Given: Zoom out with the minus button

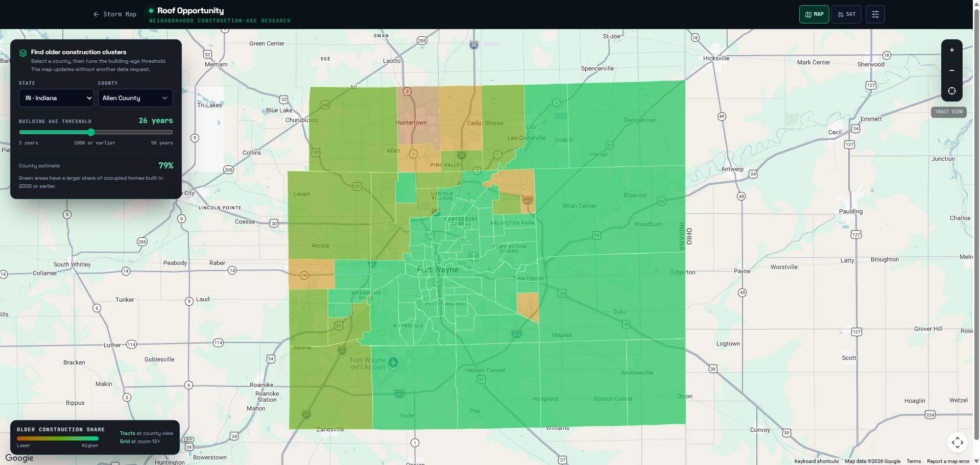Looking at the screenshot, I should point(952,70).
